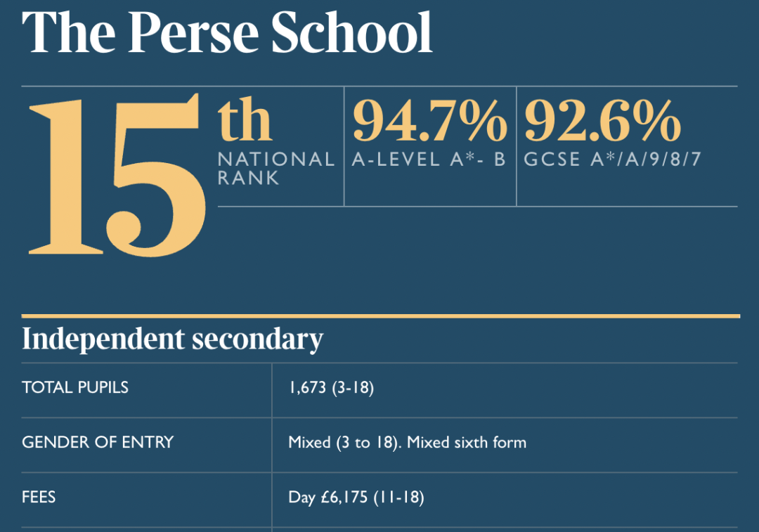Click the GENDER OF ENTRY label
759x532 pixels.
point(97,442)
